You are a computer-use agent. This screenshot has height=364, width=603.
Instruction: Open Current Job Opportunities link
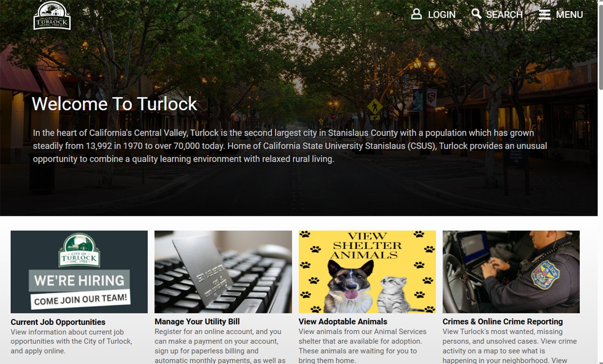click(x=58, y=322)
